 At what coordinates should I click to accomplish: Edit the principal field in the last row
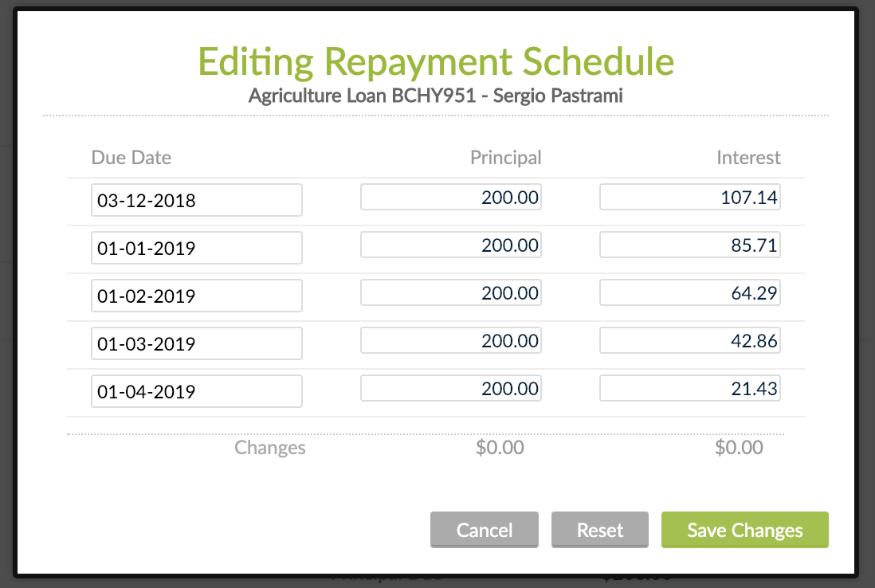point(450,388)
